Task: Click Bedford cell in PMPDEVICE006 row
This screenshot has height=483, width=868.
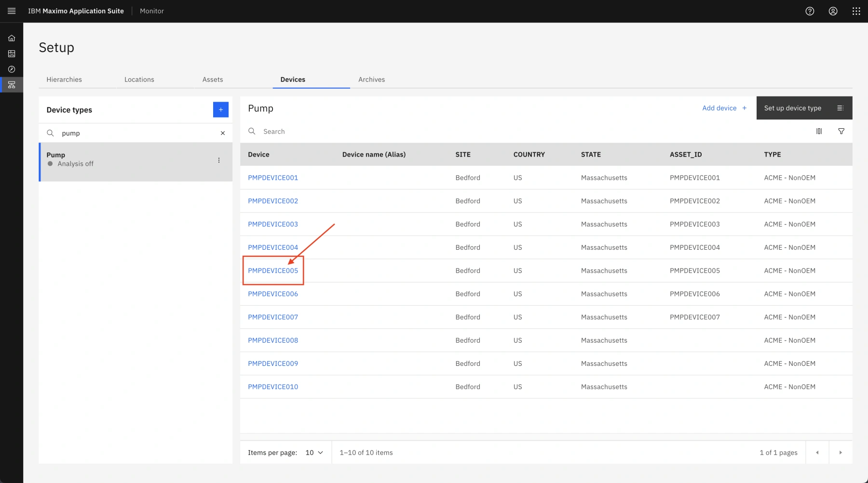Action: (468, 294)
